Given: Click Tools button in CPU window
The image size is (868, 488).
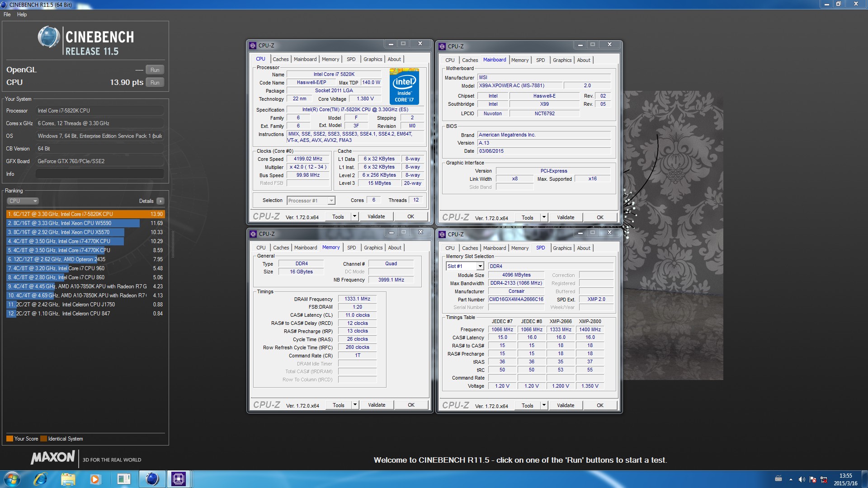Looking at the screenshot, I should pos(338,217).
